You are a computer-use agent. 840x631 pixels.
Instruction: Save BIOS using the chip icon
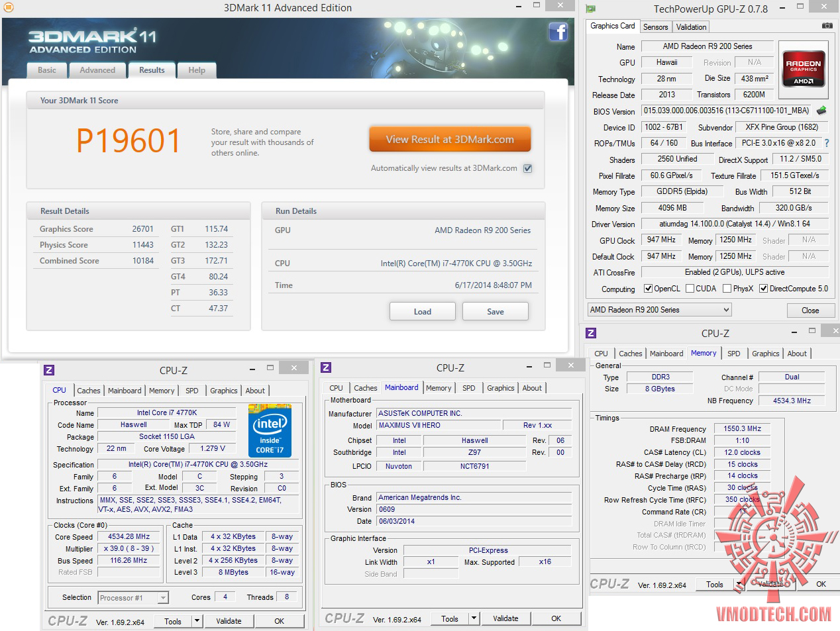point(821,111)
